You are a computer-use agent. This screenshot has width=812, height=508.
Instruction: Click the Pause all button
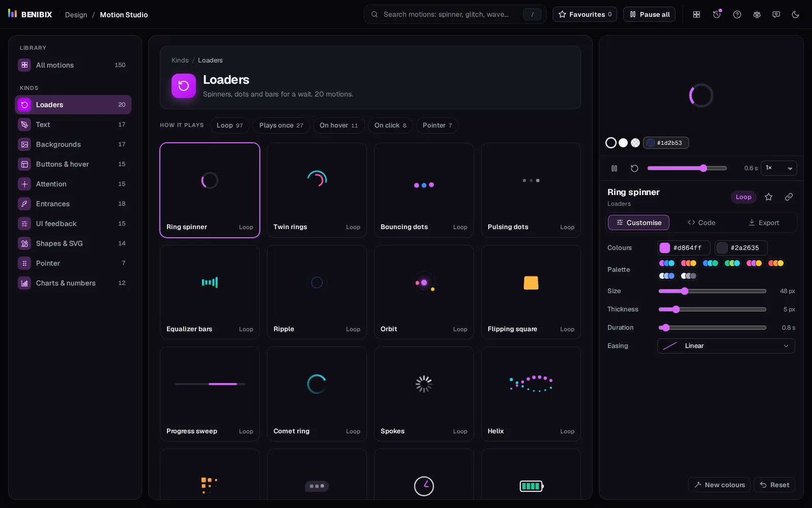(649, 14)
